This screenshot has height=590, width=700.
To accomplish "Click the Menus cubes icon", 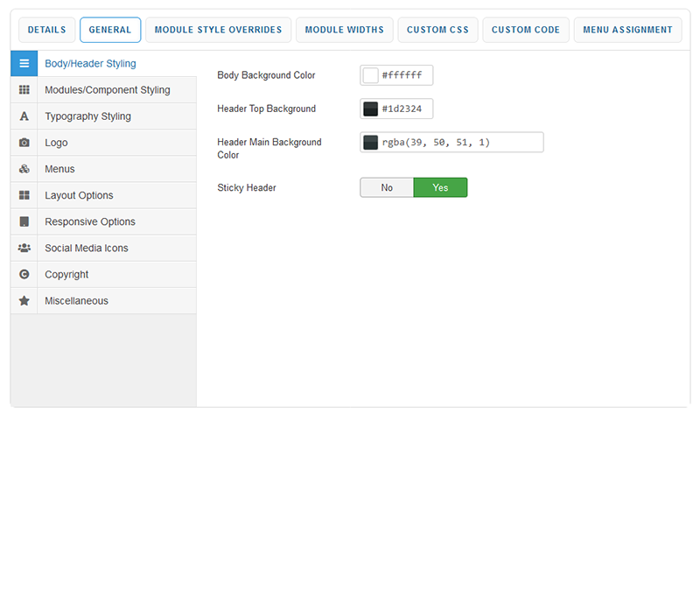I will [x=24, y=169].
